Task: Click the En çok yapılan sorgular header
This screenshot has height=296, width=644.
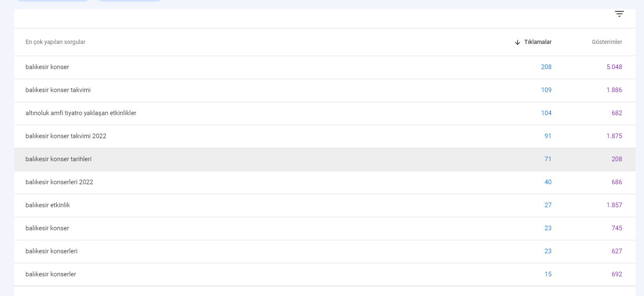Action: coord(55,42)
